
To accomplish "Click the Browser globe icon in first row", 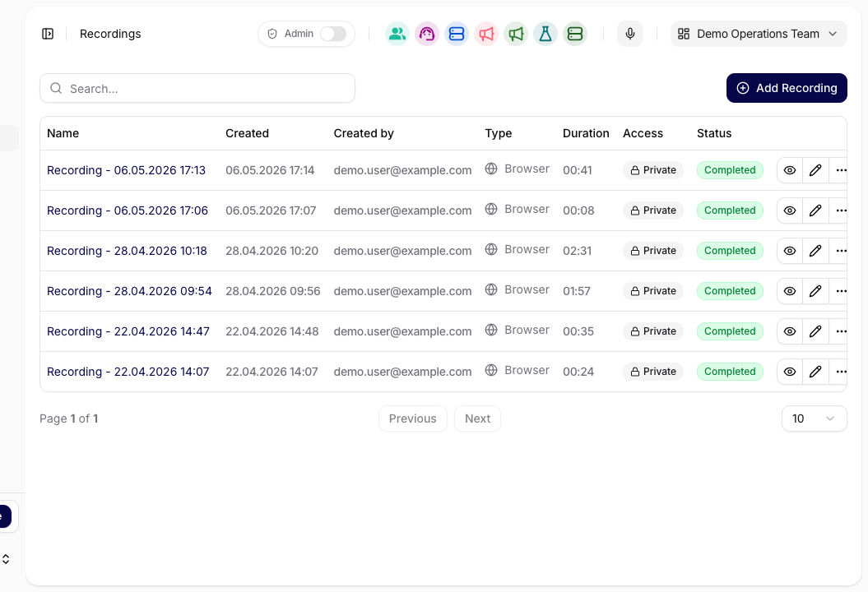I will coord(491,169).
